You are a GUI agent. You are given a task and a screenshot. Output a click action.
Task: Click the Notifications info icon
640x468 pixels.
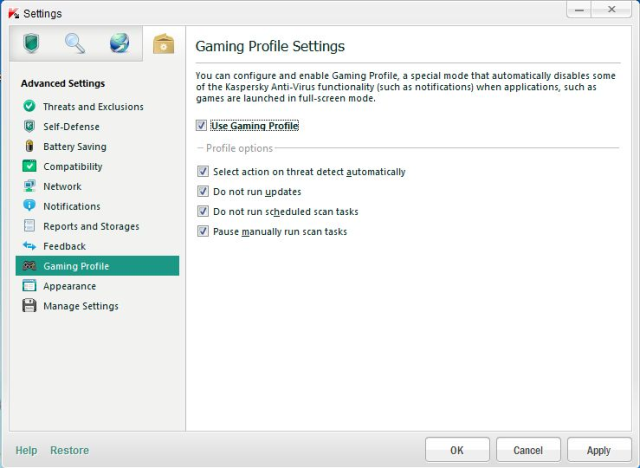click(x=29, y=207)
